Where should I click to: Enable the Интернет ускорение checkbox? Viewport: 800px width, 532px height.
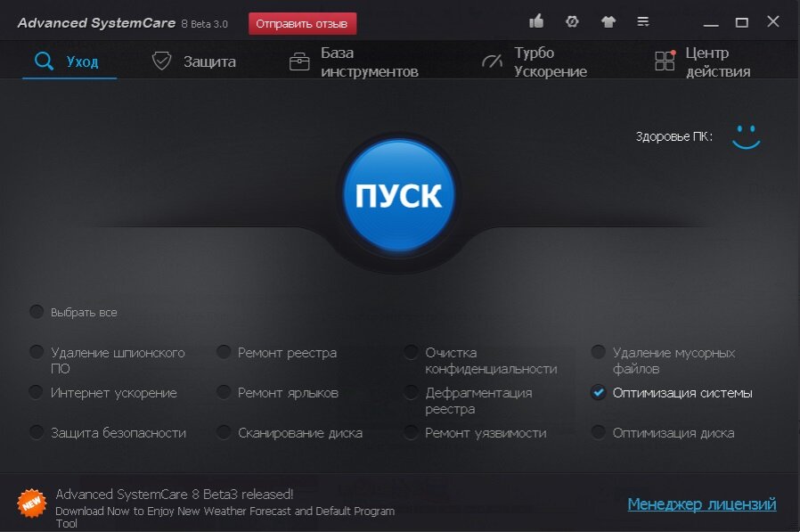point(37,392)
